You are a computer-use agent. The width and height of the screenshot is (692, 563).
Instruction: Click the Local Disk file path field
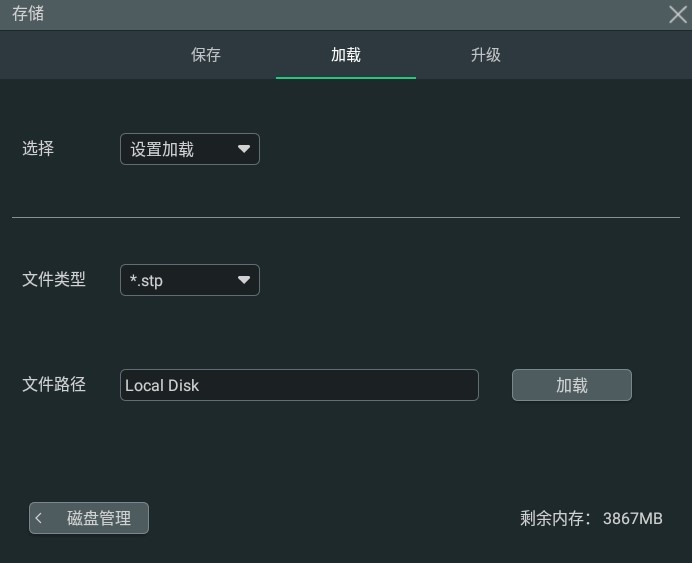click(299, 385)
